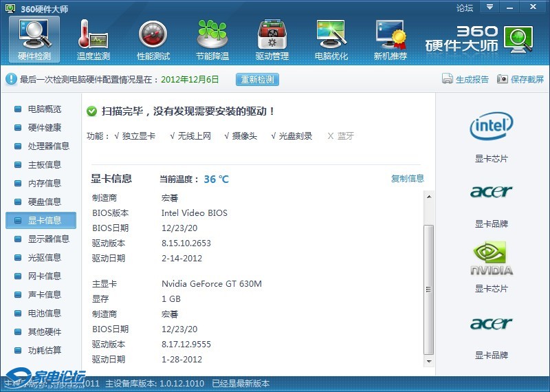Viewport: 550px width, 392px height.
Task: Click the 重新检测 re-detect button
Action: [x=257, y=79]
